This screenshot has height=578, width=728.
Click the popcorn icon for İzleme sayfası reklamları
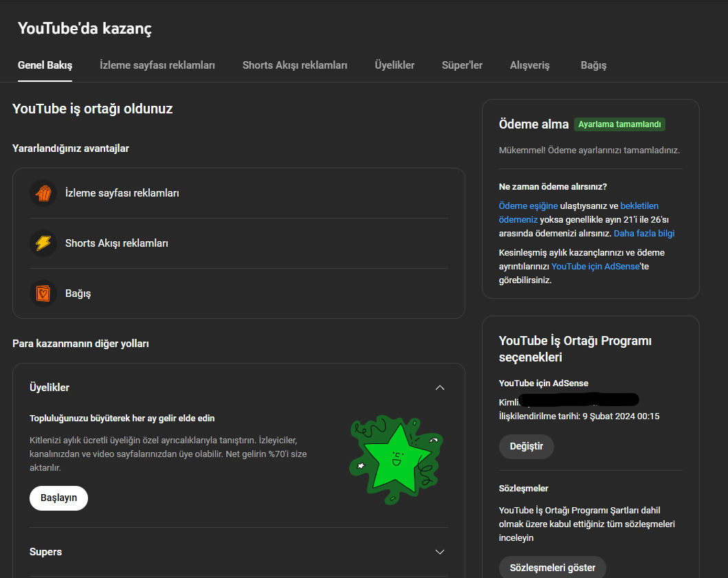point(43,193)
